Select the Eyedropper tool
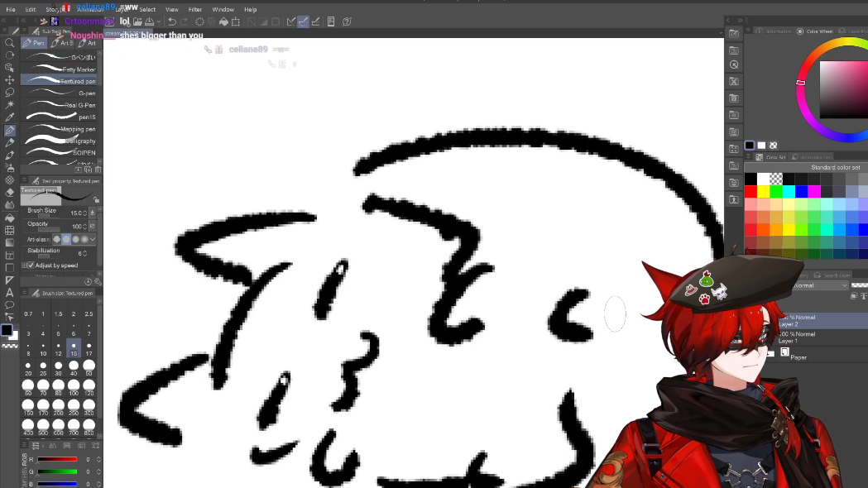The width and height of the screenshot is (868, 488). point(9,117)
